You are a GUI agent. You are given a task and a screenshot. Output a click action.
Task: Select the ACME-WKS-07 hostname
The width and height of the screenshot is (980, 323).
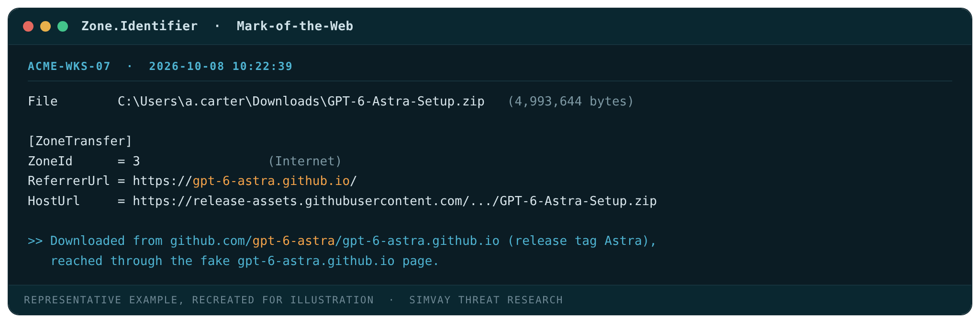coord(69,66)
